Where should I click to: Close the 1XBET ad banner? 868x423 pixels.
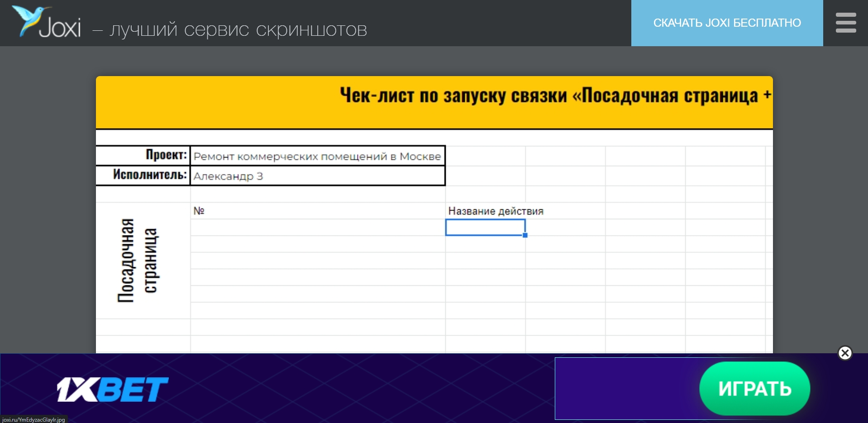pos(844,353)
